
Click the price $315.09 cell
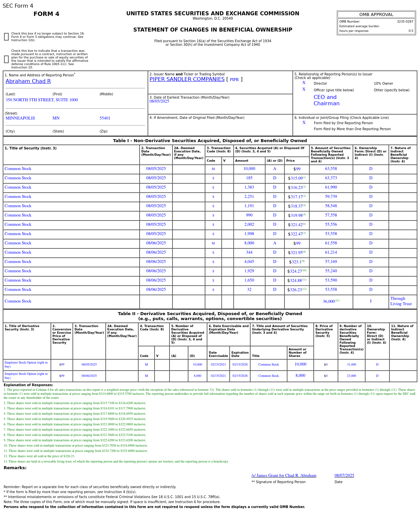297,178
